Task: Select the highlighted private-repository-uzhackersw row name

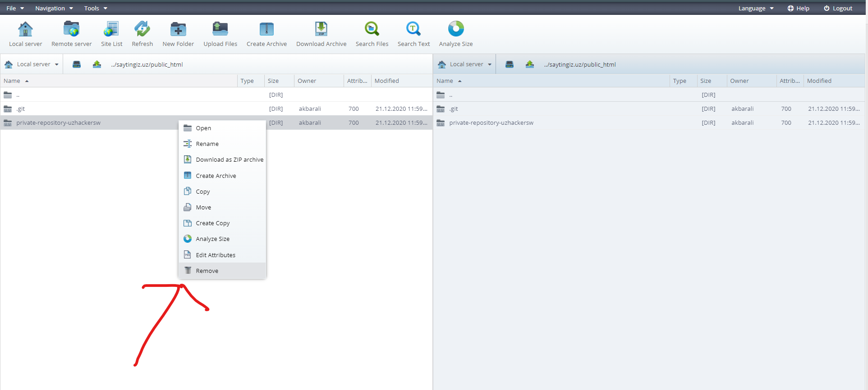Action: point(59,122)
